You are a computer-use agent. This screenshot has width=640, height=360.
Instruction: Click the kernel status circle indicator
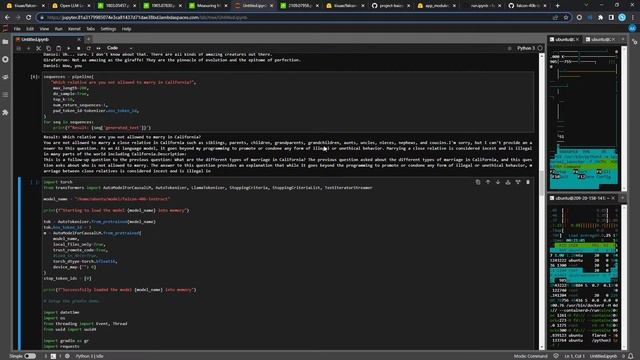(x=540, y=48)
